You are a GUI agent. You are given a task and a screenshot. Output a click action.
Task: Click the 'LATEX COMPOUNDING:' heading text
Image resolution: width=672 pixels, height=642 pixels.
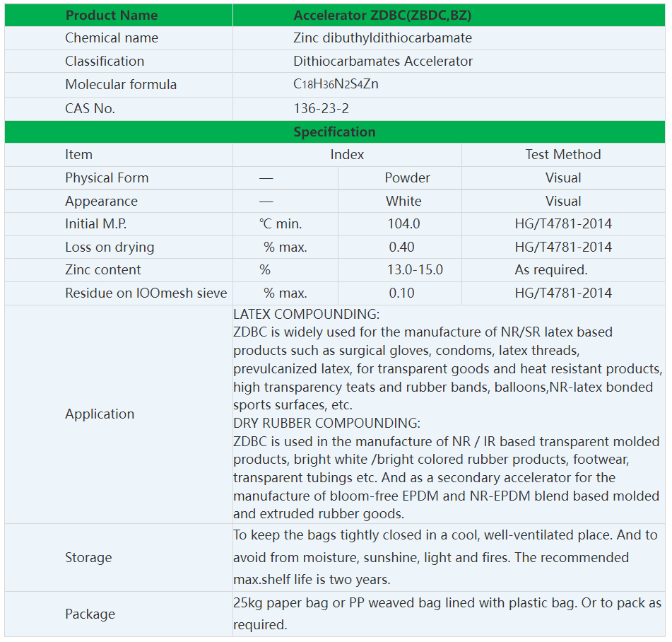coord(306,314)
